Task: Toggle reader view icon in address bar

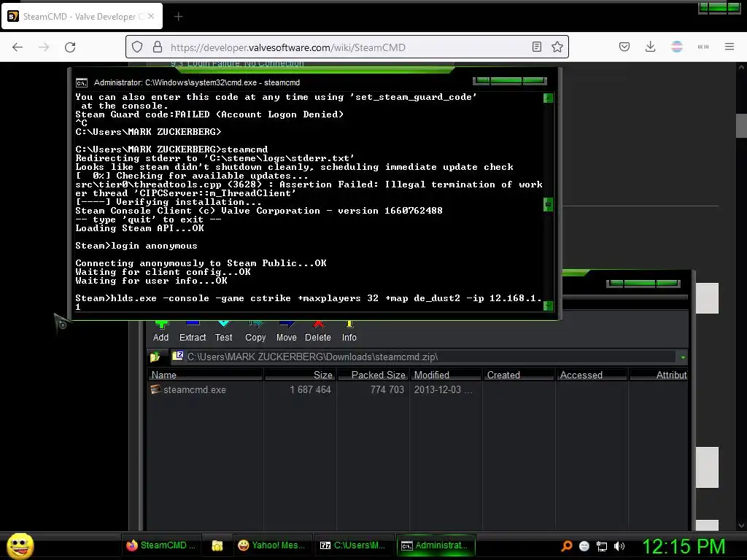Action: click(536, 47)
